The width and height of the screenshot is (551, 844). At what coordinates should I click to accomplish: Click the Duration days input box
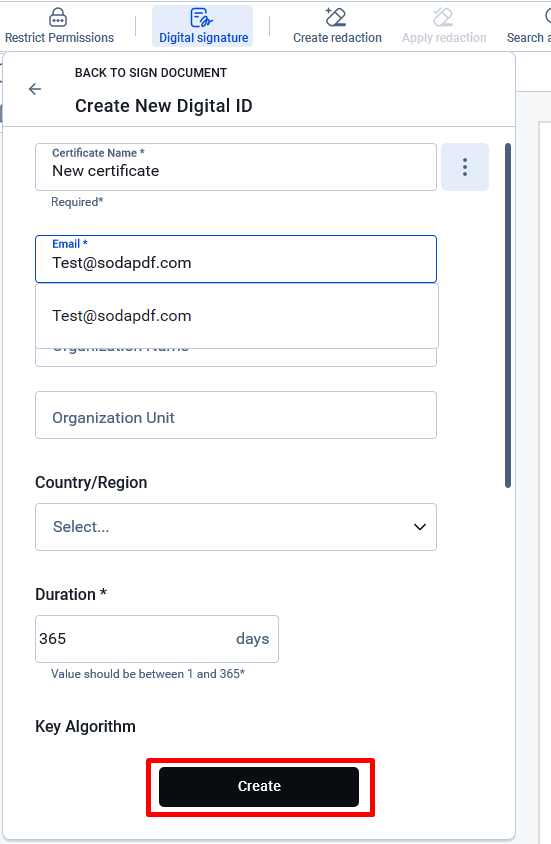pyautogui.click(x=157, y=639)
